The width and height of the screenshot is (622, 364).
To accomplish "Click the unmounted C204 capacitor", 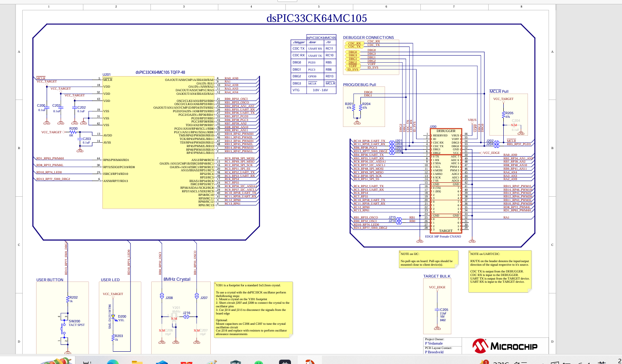I will pos(514,125).
